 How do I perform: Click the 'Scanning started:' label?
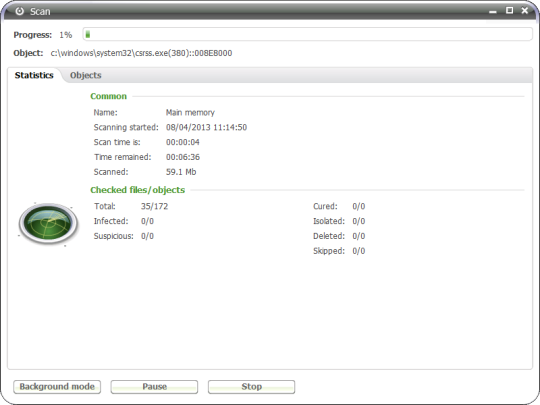pos(126,127)
